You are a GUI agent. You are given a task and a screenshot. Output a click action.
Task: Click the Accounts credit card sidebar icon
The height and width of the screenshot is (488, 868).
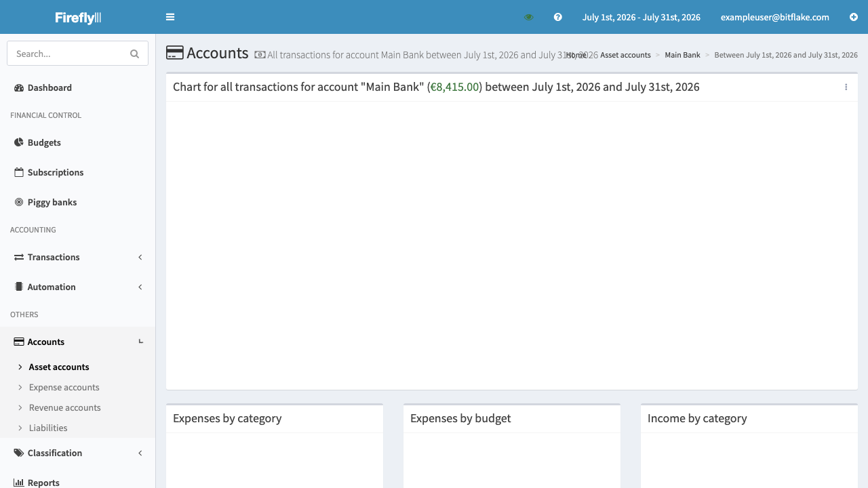19,342
